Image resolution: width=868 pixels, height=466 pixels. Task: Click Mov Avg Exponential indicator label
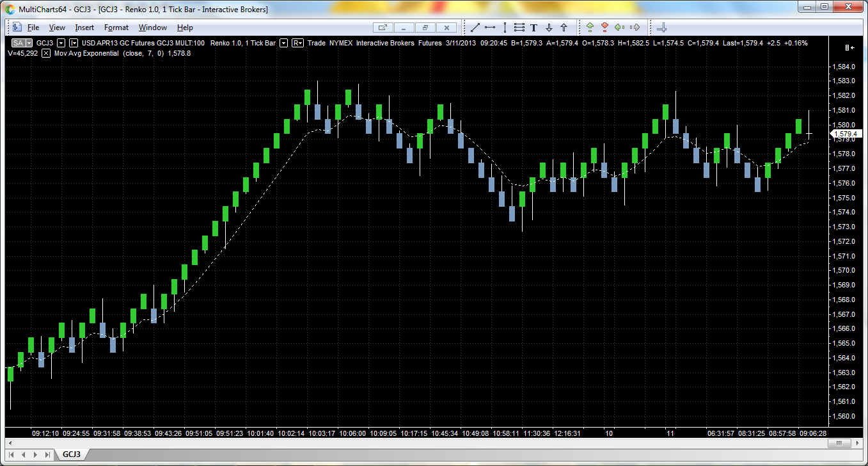tap(86, 53)
